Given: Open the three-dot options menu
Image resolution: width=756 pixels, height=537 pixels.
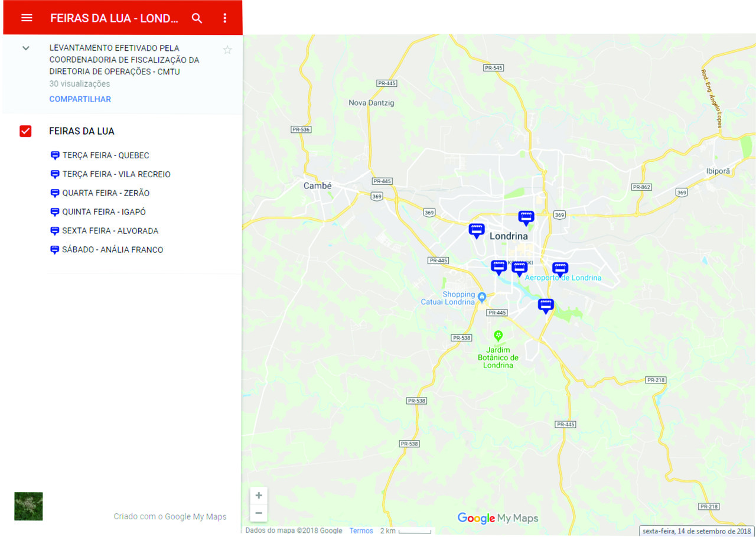Looking at the screenshot, I should (224, 18).
